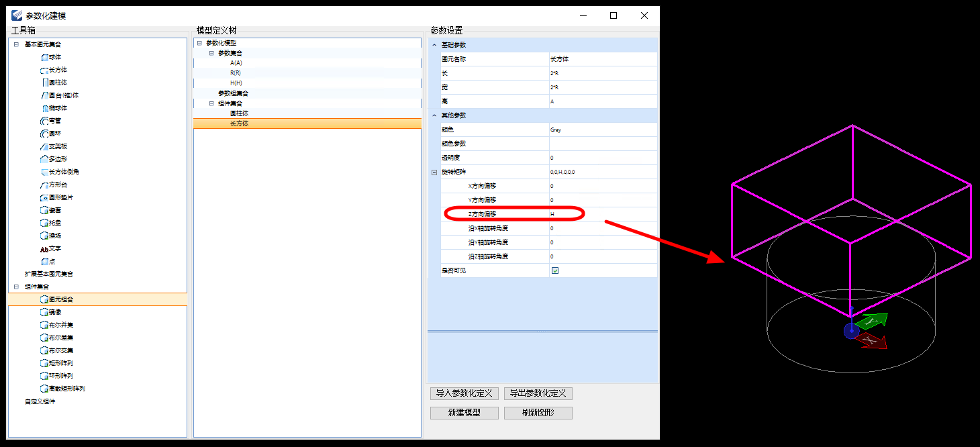Collapse the 基础参数 section
Screen dimensions: 980x447
[x=434, y=45]
